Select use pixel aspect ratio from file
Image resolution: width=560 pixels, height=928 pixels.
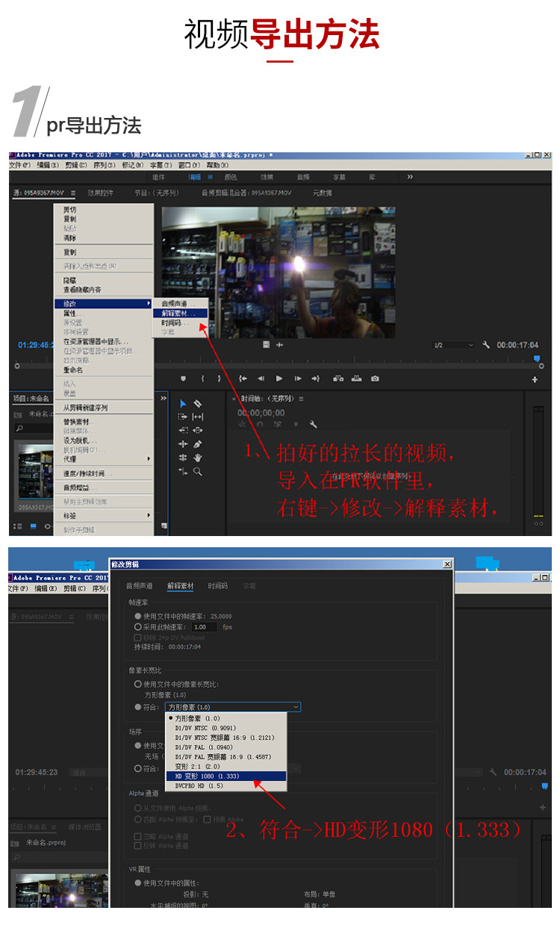click(x=137, y=683)
